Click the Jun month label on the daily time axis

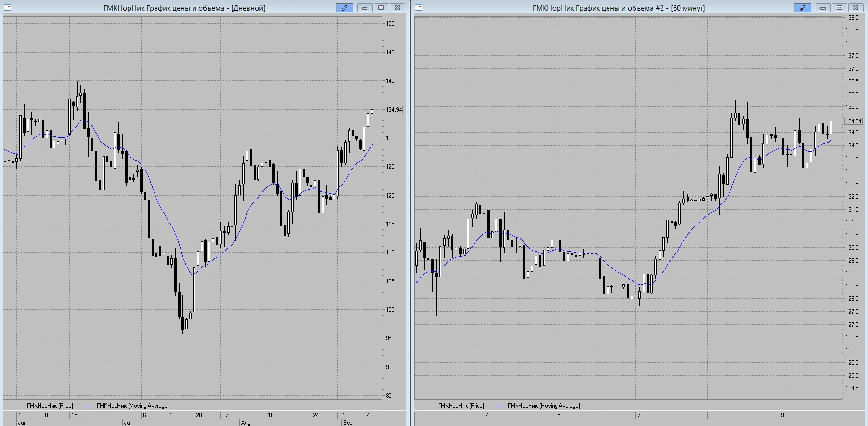22,423
